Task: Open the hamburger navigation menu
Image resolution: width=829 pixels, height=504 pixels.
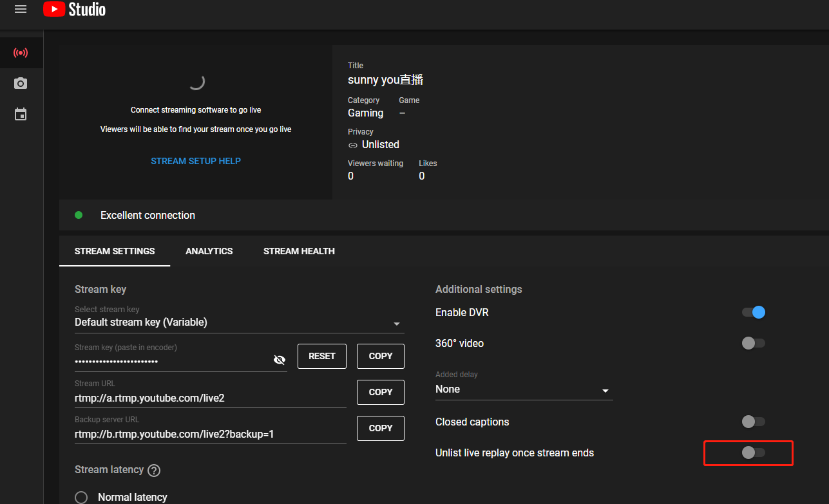Action: (x=21, y=9)
